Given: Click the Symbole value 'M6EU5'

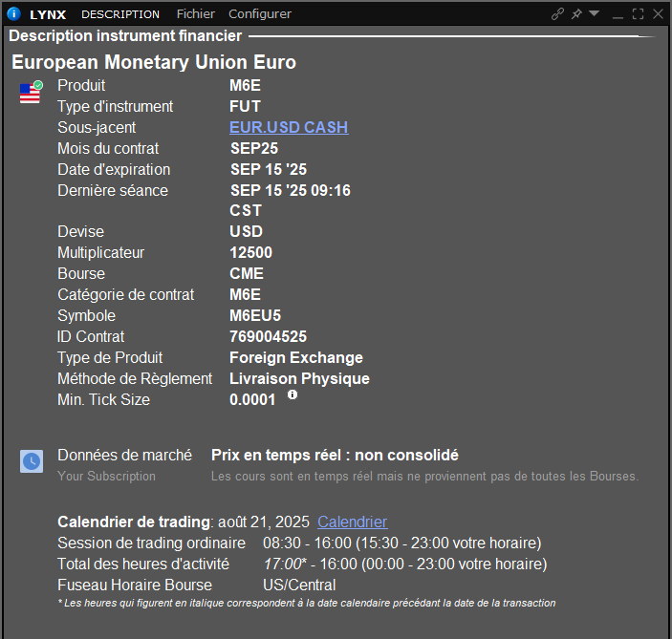Looking at the screenshot, I should pos(255,316).
